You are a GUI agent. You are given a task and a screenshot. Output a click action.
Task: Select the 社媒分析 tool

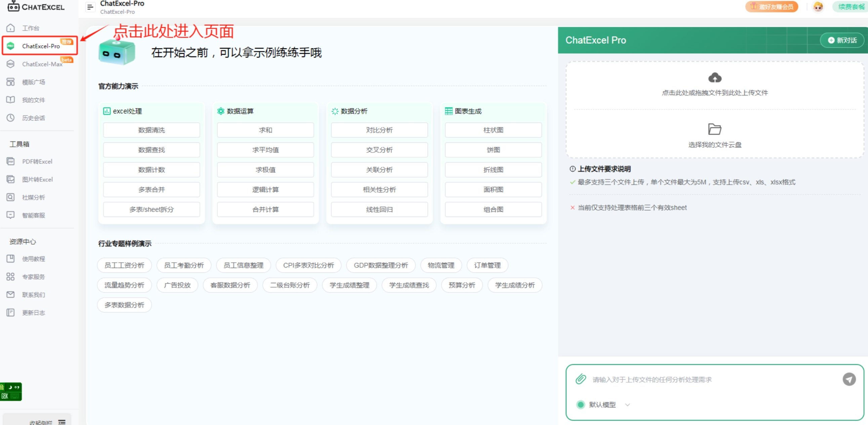point(34,197)
